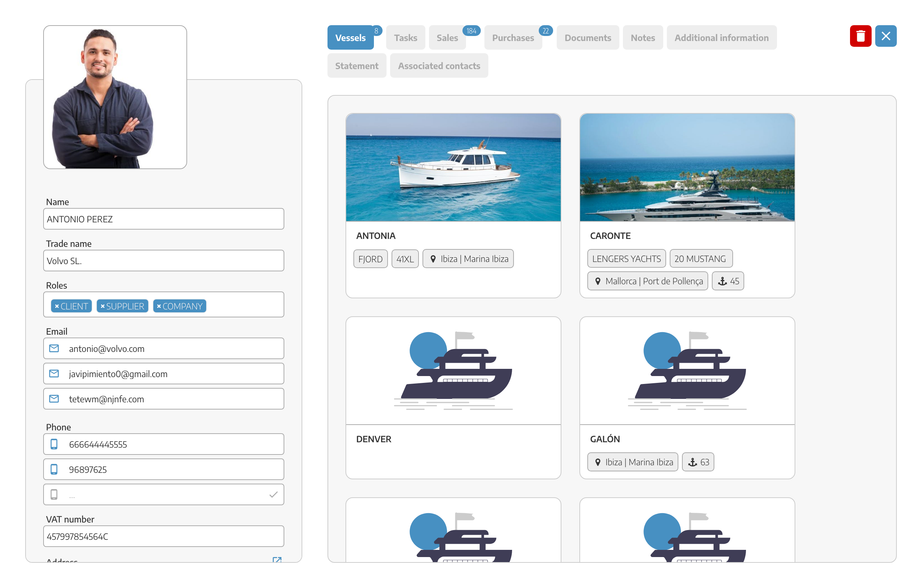Click the FJORD tag on ANTONIA
922x588 pixels.
click(x=370, y=259)
